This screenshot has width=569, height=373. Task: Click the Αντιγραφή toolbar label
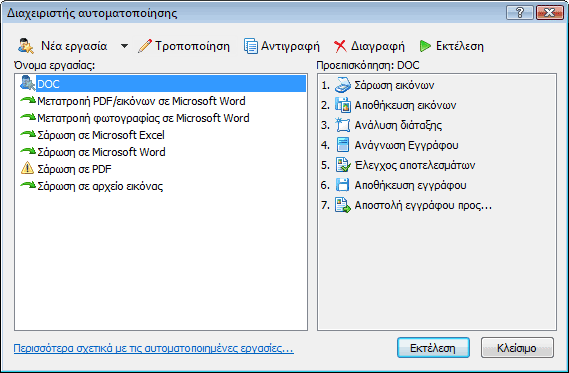coord(290,46)
